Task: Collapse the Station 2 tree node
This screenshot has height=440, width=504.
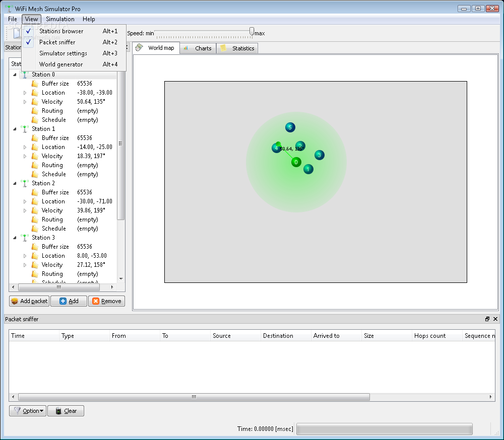Action: pos(15,183)
